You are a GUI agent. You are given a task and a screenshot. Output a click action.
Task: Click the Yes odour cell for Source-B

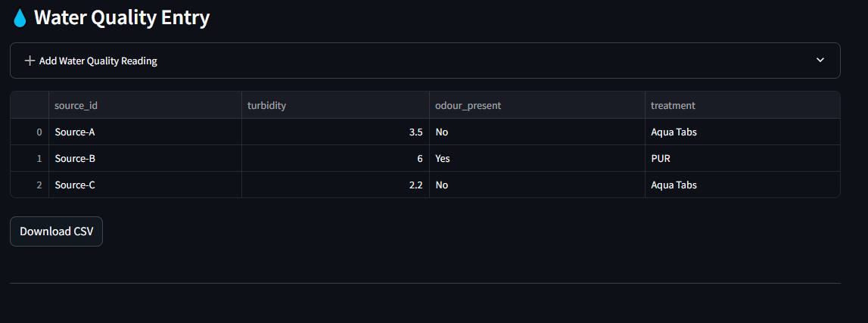pyautogui.click(x=443, y=159)
